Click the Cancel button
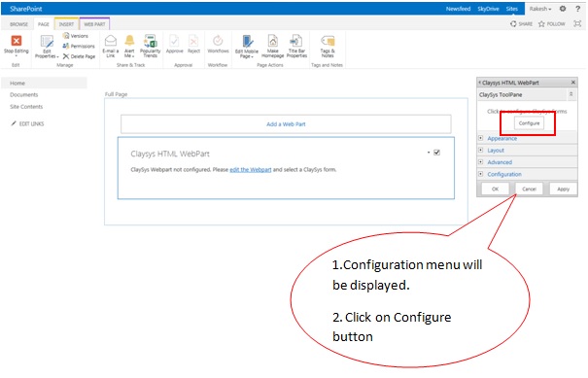Screen dimensions: 588x378 pyautogui.click(x=529, y=189)
